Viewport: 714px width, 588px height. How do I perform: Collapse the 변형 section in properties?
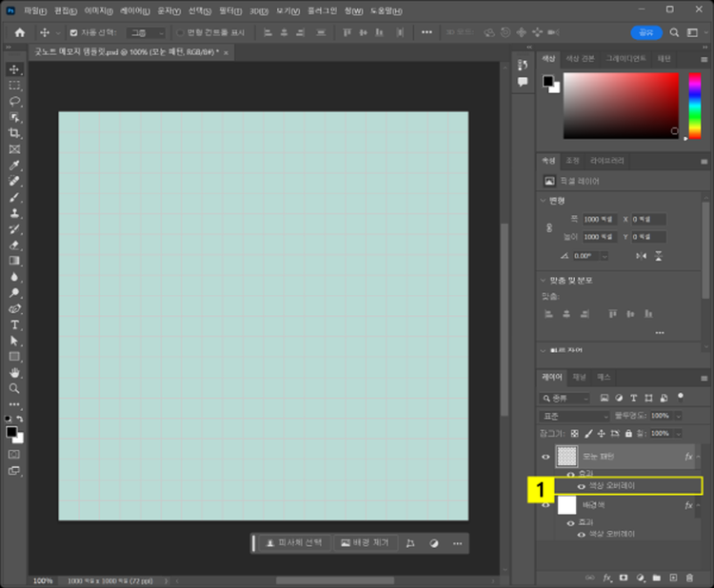543,201
